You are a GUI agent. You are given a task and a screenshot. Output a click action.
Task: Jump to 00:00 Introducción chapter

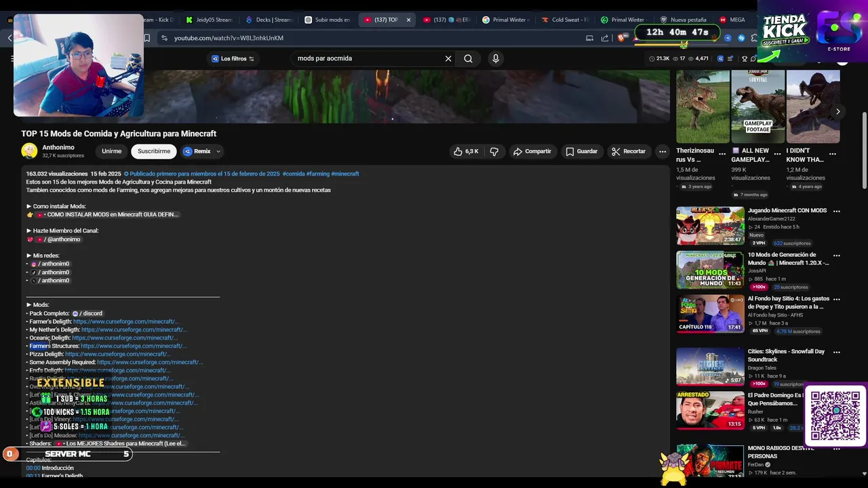pyautogui.click(x=33, y=468)
